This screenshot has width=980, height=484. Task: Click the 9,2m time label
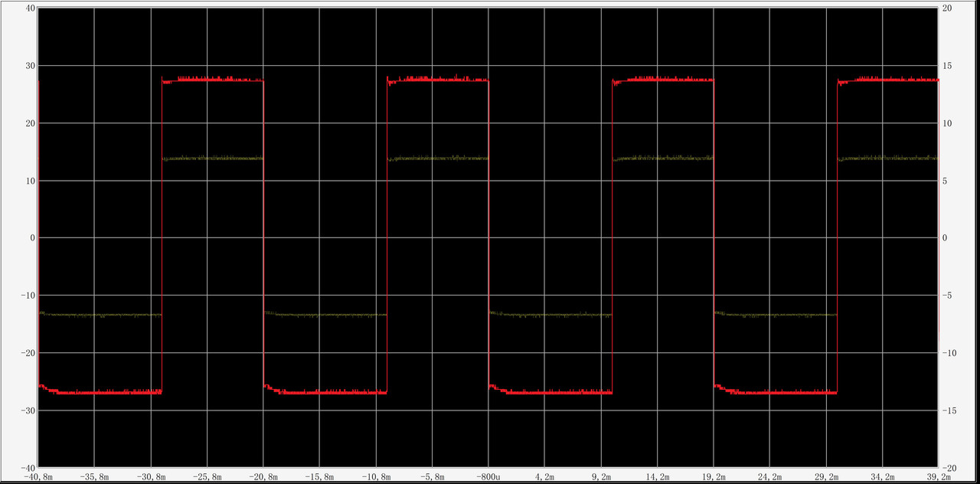(601, 476)
